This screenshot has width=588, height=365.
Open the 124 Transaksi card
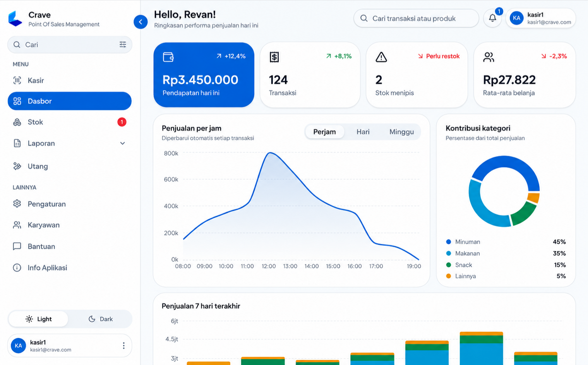pyautogui.click(x=310, y=75)
